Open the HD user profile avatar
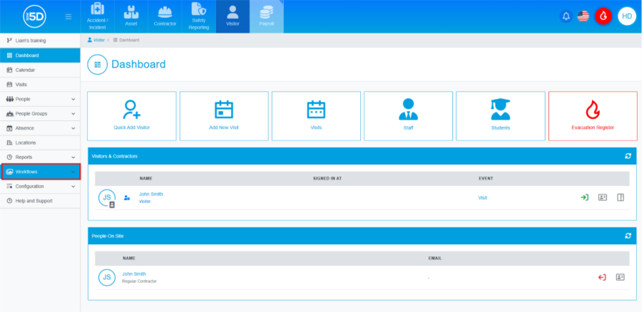Image resolution: width=644 pixels, height=312 pixels. point(627,16)
